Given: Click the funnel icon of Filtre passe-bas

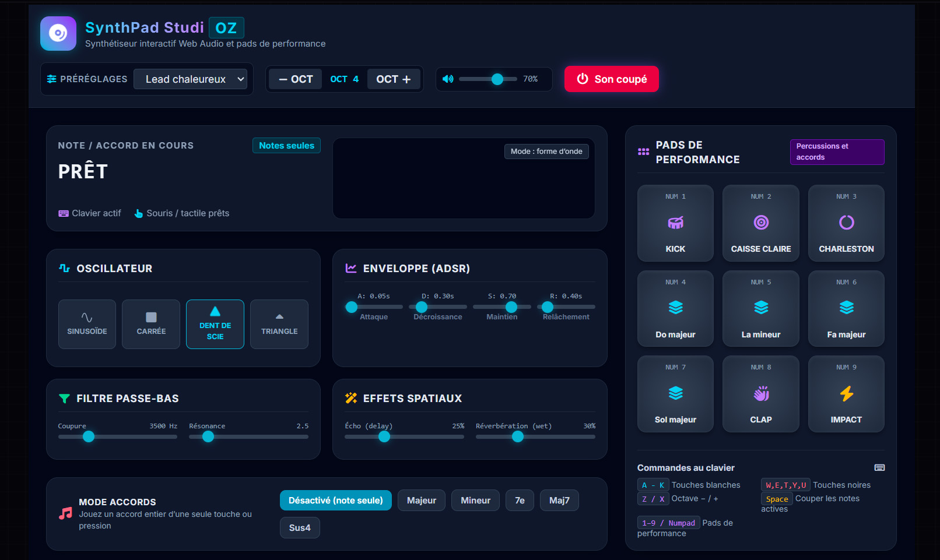Looking at the screenshot, I should [x=64, y=399].
